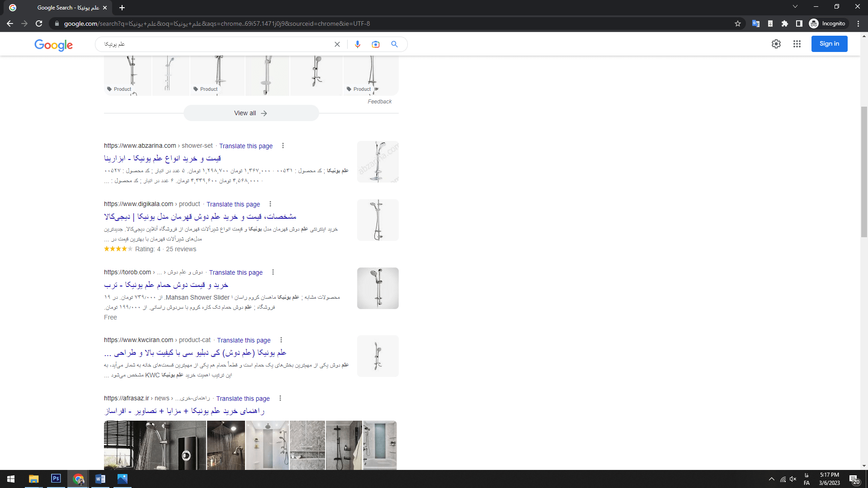Open the notification center icon
868x488 pixels.
click(x=854, y=479)
